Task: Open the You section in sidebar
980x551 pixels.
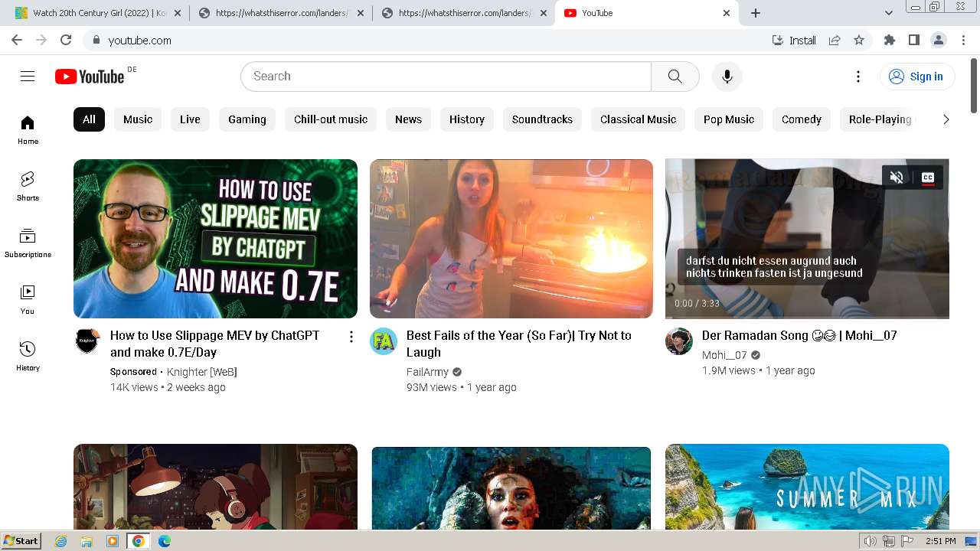Action: pyautogui.click(x=28, y=300)
